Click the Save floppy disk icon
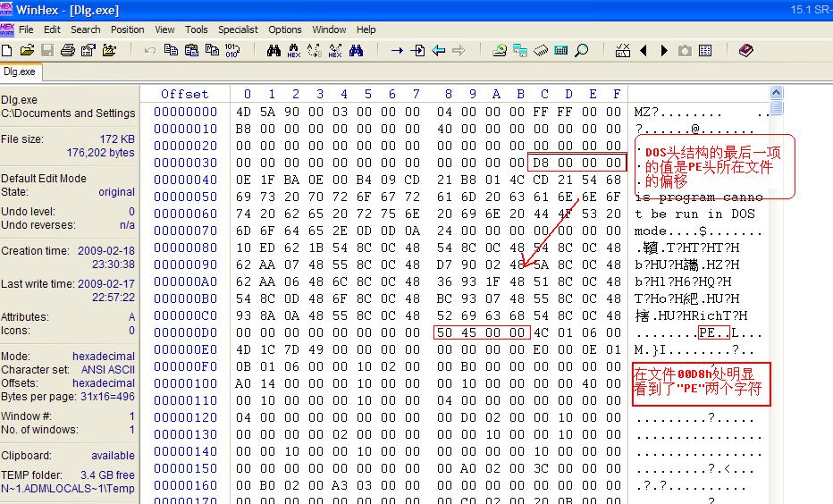Screen dimensions: 833x504 (47, 50)
